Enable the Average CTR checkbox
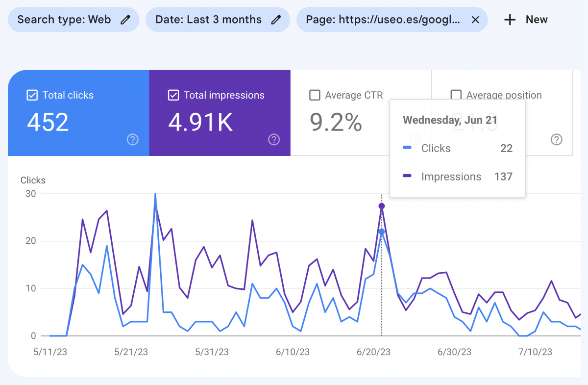The image size is (588, 385). pyautogui.click(x=314, y=95)
